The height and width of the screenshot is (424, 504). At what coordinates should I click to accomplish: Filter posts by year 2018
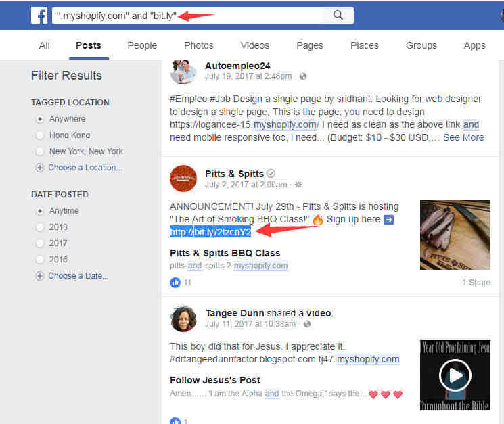click(x=39, y=227)
